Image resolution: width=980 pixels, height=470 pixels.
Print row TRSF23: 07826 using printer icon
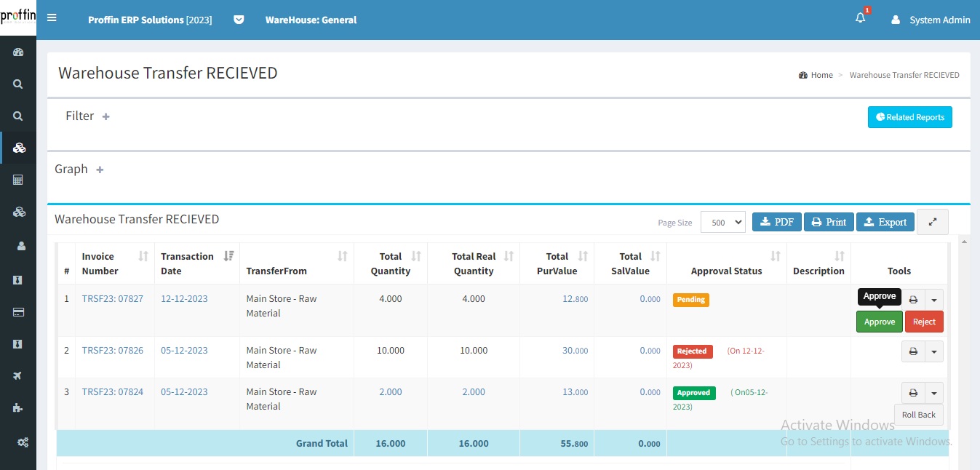913,351
